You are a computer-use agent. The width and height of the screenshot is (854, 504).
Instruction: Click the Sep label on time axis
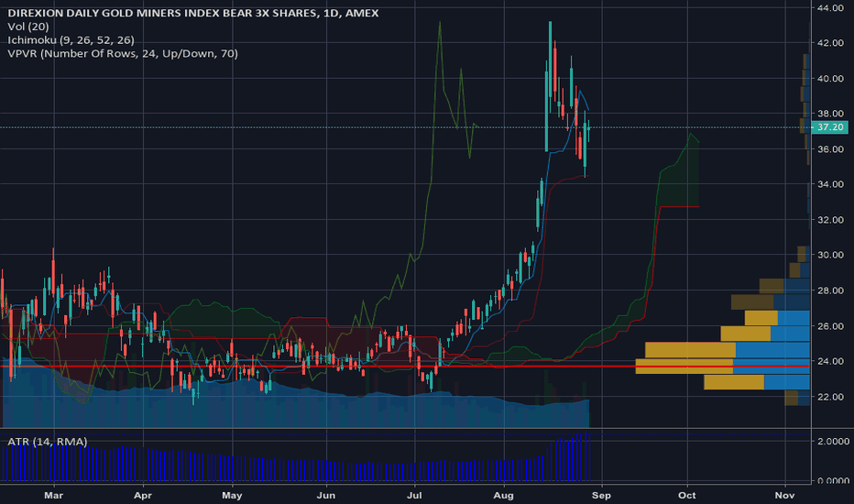click(x=601, y=495)
